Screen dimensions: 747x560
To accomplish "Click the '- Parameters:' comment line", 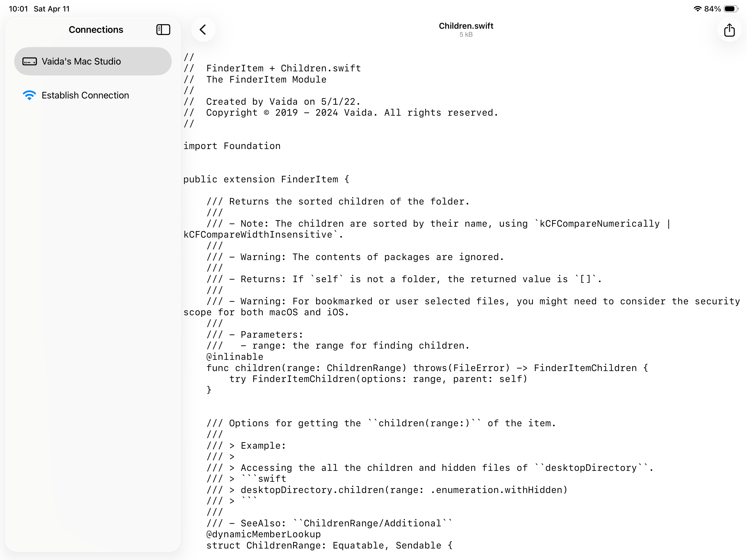I will point(255,334).
